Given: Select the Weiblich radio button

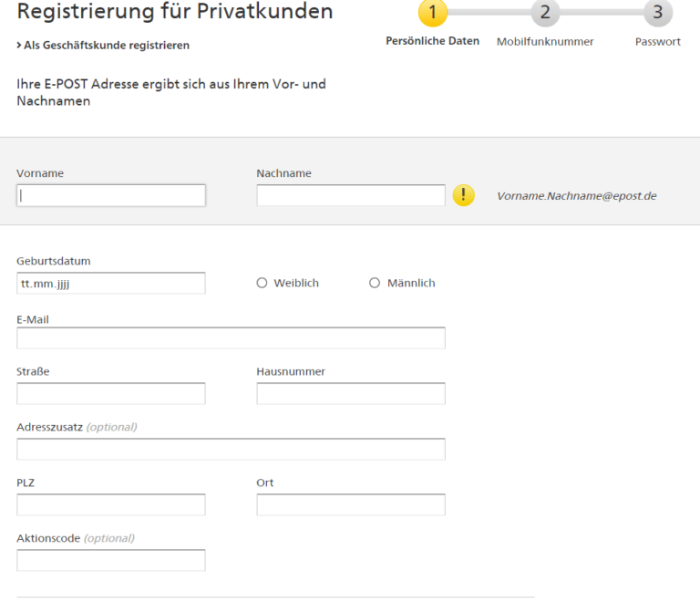Looking at the screenshot, I should [x=262, y=284].
